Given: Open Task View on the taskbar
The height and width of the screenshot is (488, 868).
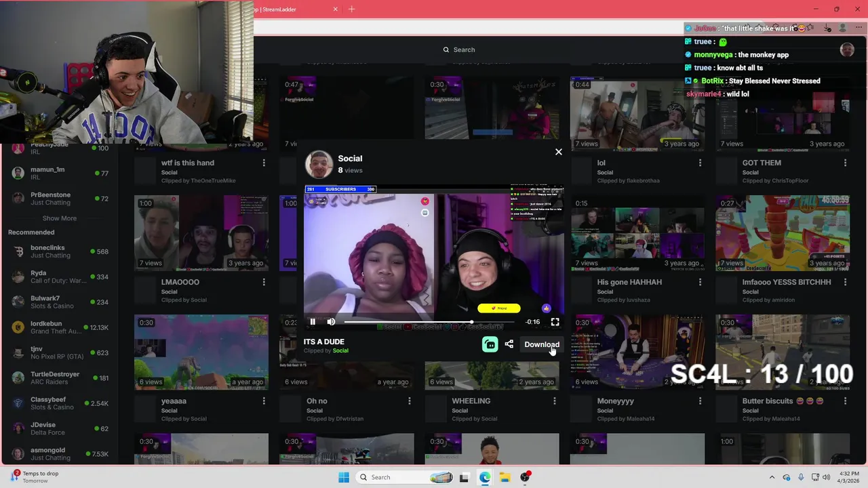Looking at the screenshot, I should coord(464,477).
